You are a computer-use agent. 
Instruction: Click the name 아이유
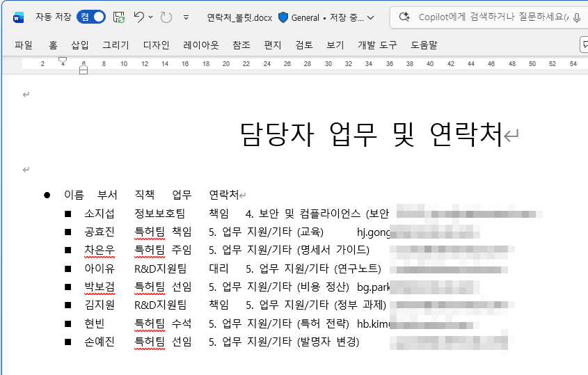[100, 269]
